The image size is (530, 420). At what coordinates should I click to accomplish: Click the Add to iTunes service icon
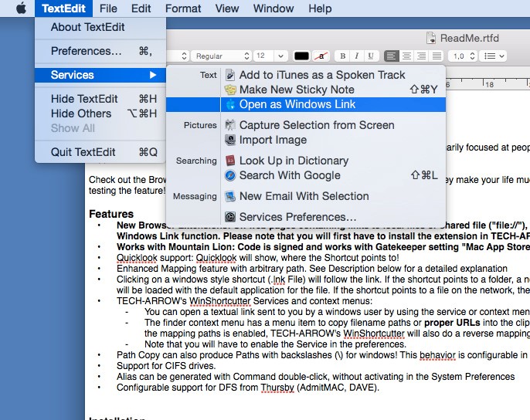tap(230, 75)
